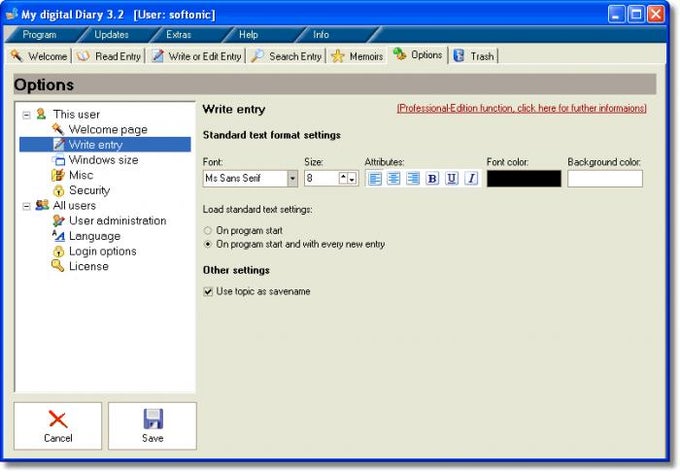The image size is (680, 472).
Task: Select the License label in the tree
Action: tap(89, 266)
